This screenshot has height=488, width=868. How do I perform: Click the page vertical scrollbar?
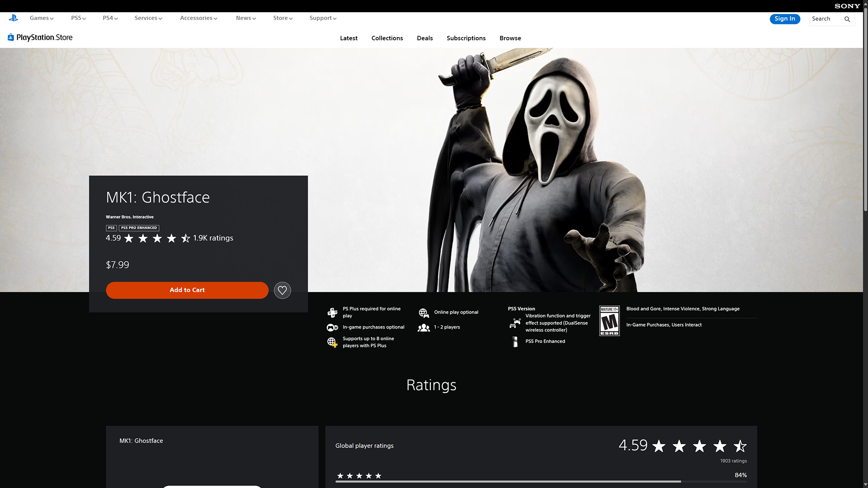tap(865, 108)
